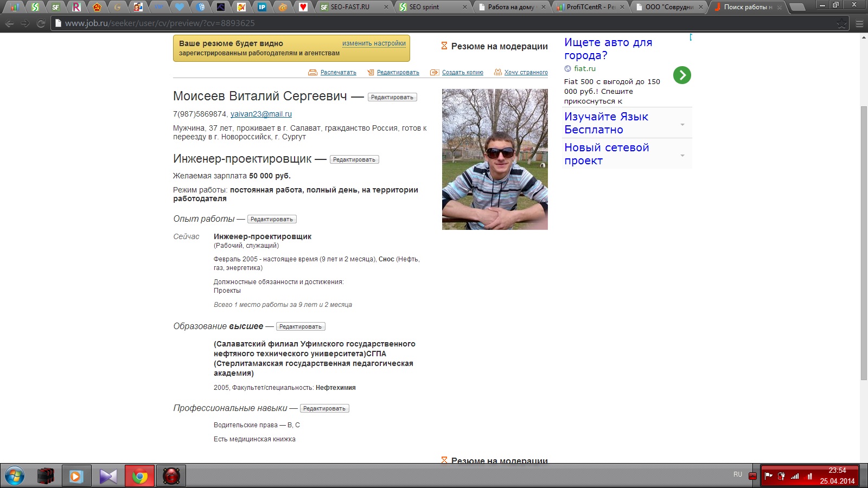Click the Хочу странного link
Screen dimensions: 868x488
[x=526, y=72]
